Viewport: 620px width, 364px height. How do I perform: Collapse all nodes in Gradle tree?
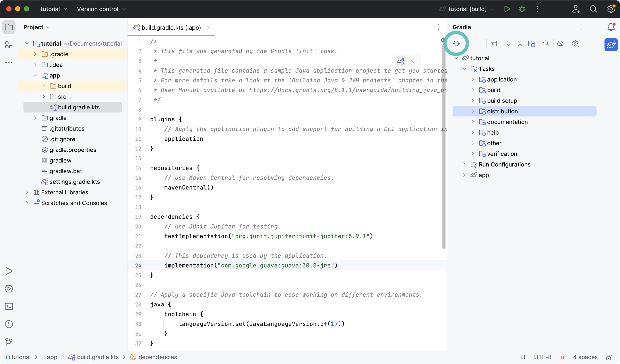520,44
